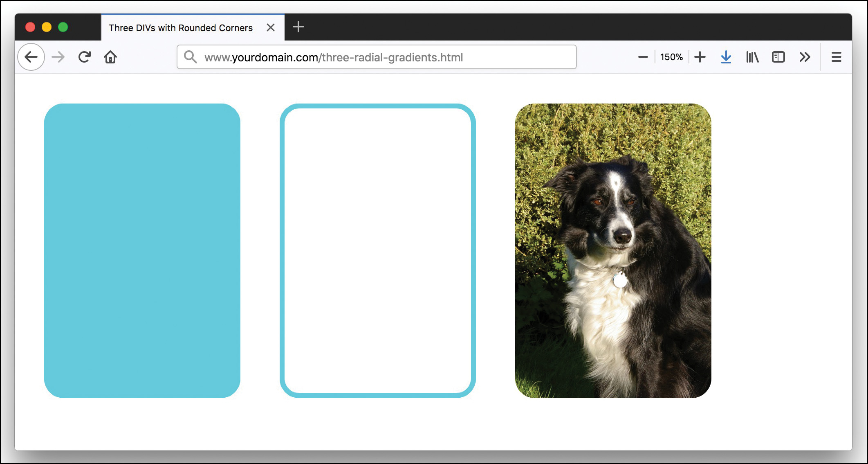Open the new tab with the plus button
This screenshot has height=464, width=868.
click(x=298, y=27)
